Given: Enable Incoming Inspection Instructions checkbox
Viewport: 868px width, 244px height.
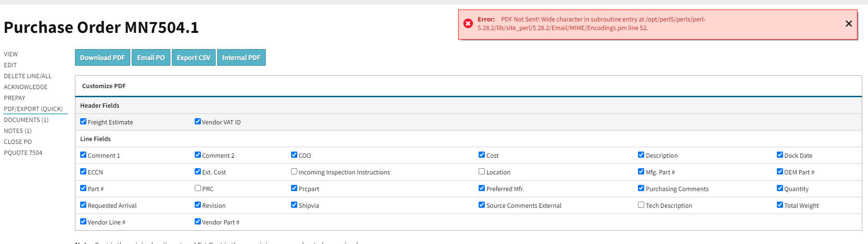Looking at the screenshot, I should [294, 172].
